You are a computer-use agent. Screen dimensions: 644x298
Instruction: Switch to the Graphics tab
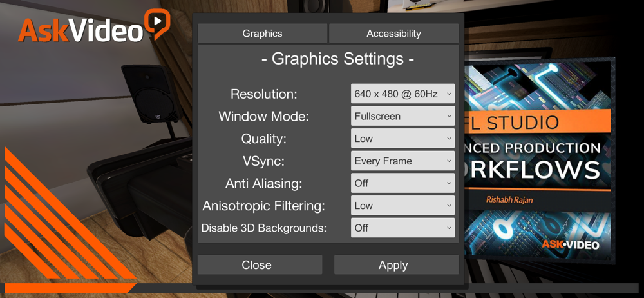263,34
